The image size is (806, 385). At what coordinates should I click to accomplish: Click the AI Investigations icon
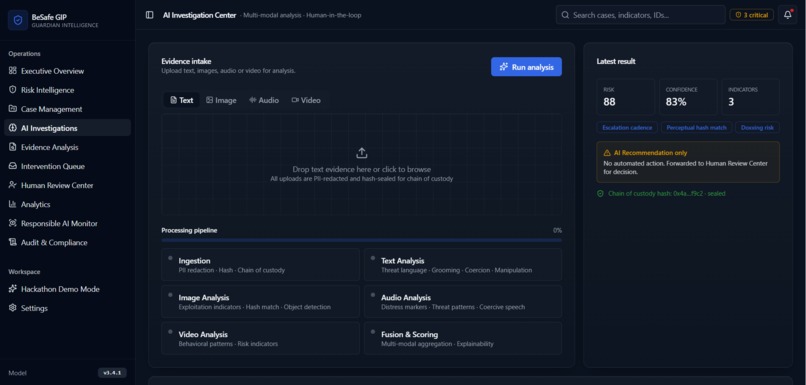(13, 128)
